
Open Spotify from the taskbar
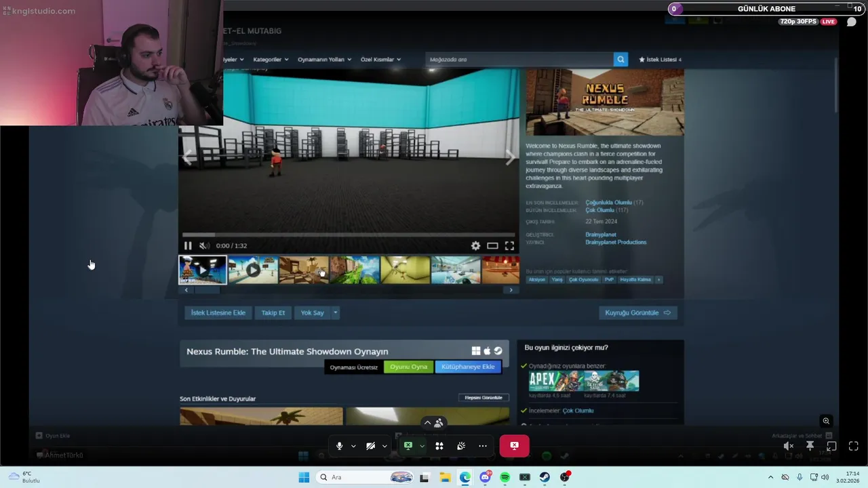coord(505,477)
